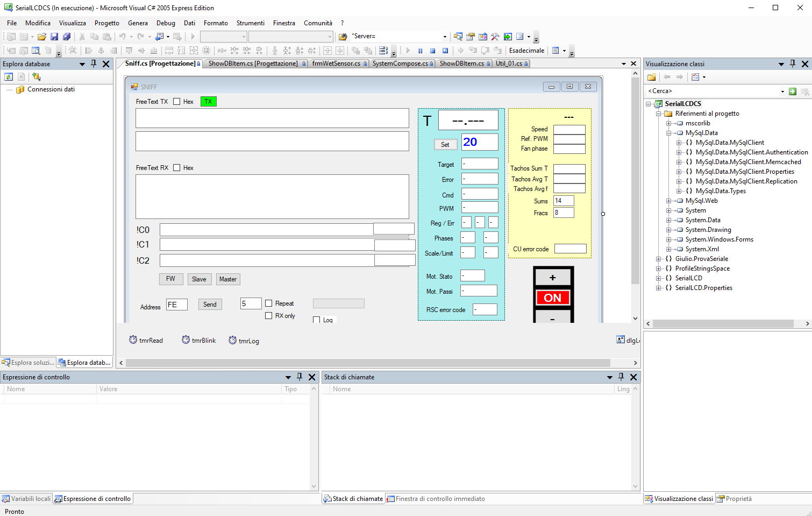
Task: Open Finestra di controllo immediato tab
Action: tap(436, 499)
